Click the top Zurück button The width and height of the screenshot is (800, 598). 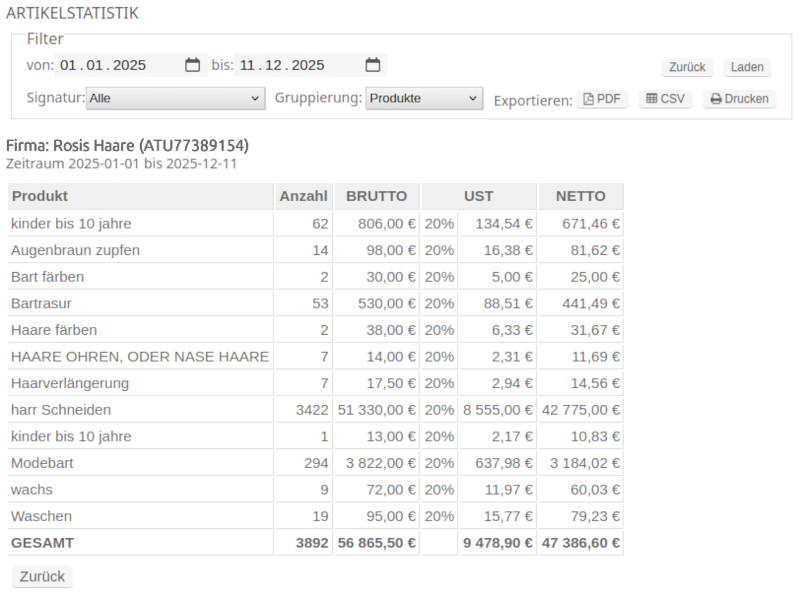687,66
